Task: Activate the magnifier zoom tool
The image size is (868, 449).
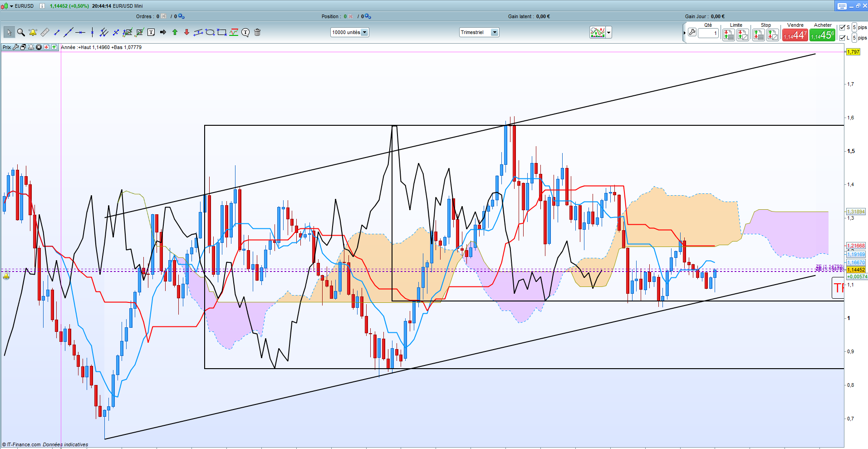Action: pyautogui.click(x=21, y=32)
